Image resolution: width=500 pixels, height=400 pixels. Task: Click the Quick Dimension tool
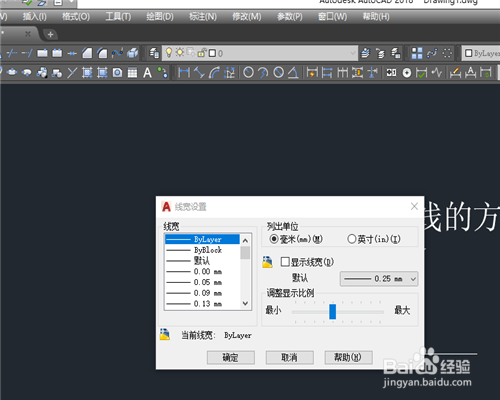pos(312,72)
